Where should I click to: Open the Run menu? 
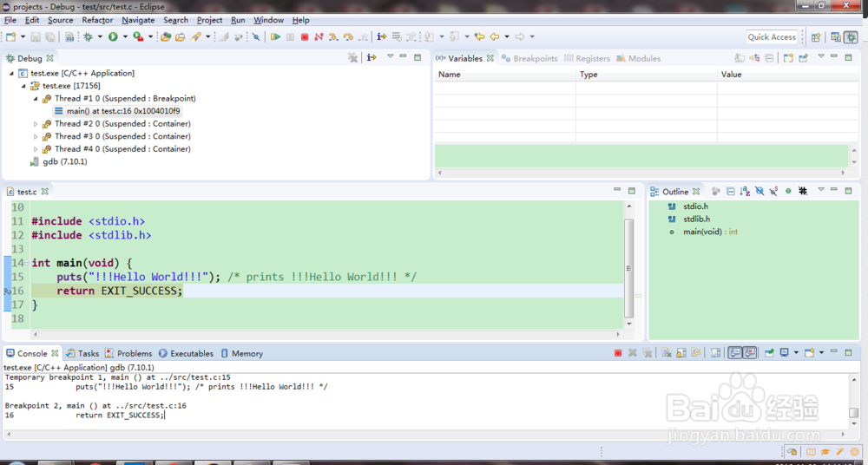pyautogui.click(x=238, y=20)
